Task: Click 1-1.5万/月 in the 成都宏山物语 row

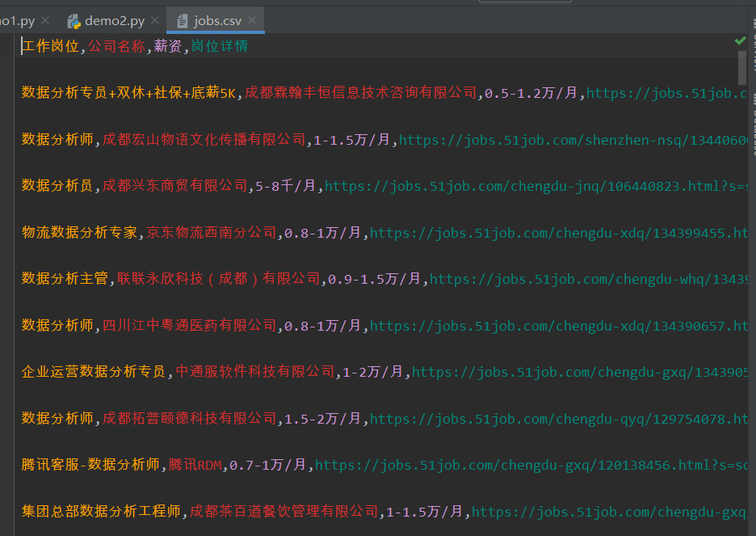Action: tap(352, 139)
